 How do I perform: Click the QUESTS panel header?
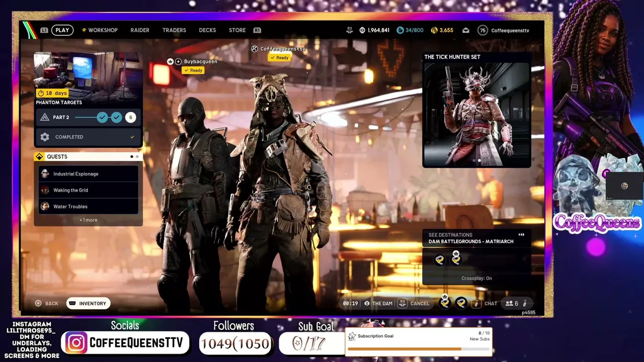pos(88,156)
